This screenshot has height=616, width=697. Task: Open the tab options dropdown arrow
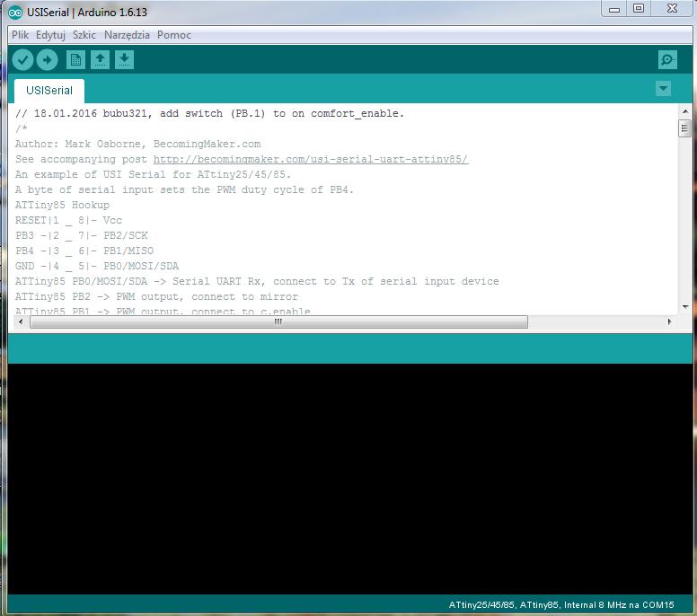(663, 88)
